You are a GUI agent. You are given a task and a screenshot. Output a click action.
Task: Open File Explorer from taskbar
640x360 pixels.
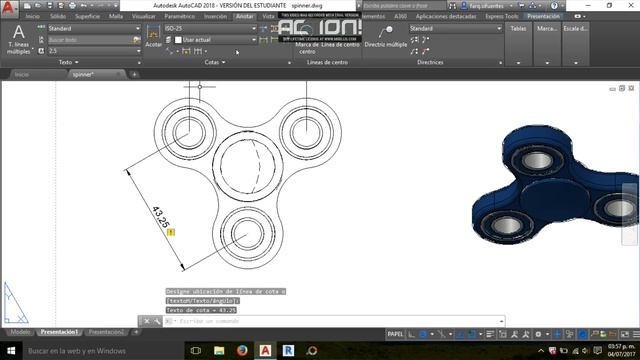click(219, 351)
